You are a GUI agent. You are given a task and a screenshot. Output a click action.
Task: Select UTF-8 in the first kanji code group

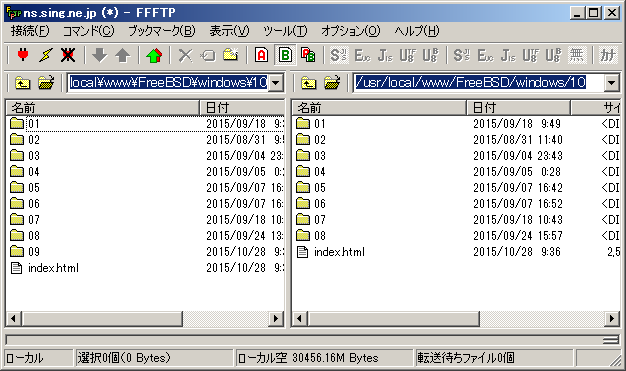(x=408, y=55)
